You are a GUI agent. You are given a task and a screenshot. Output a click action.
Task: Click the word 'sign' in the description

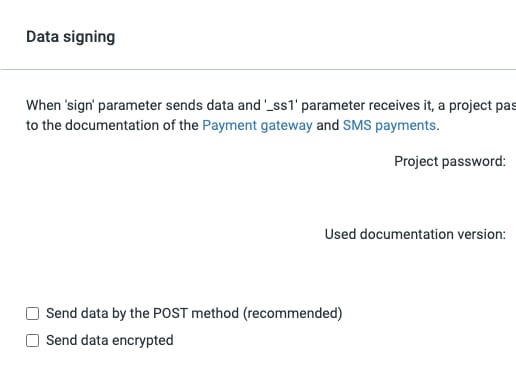(80, 106)
